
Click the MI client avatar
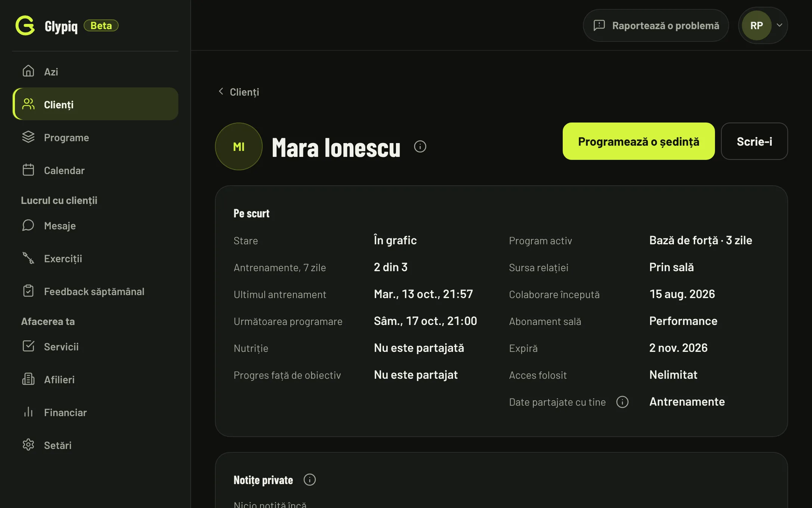239,146
